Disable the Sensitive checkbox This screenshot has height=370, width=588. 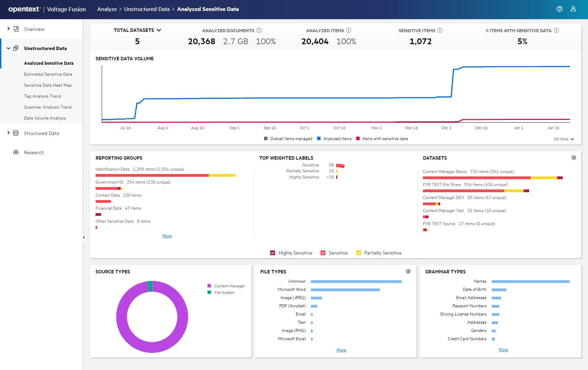[x=323, y=252]
